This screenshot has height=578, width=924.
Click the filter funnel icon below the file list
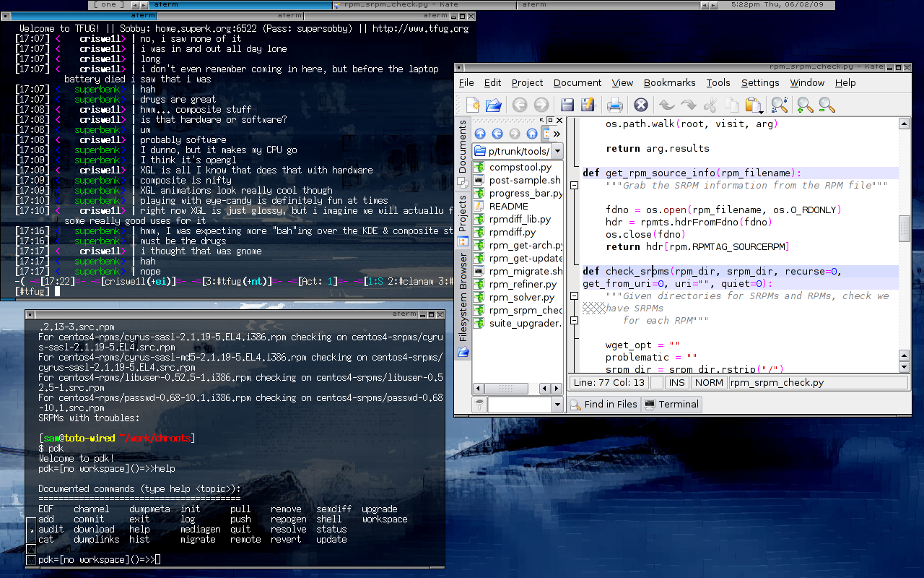(x=479, y=405)
